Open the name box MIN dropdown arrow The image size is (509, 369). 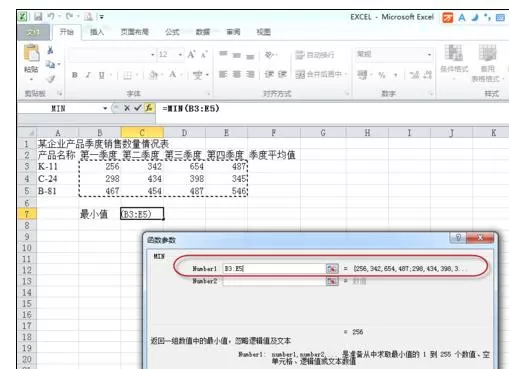point(105,108)
